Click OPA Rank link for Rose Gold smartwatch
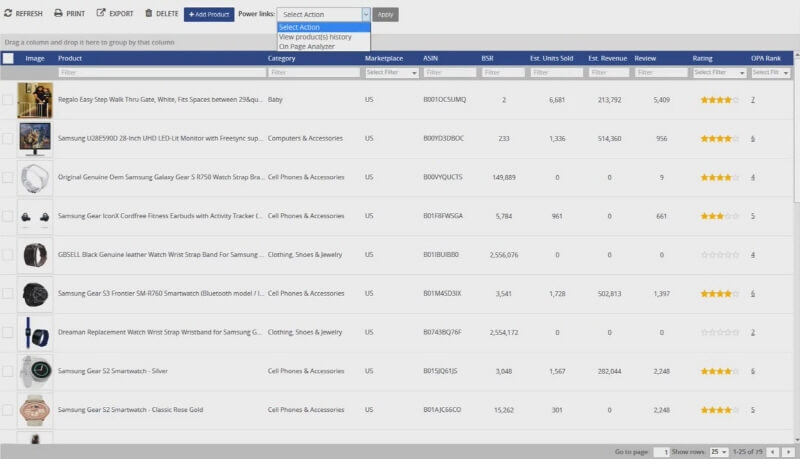This screenshot has height=459, width=800. pyautogui.click(x=753, y=410)
